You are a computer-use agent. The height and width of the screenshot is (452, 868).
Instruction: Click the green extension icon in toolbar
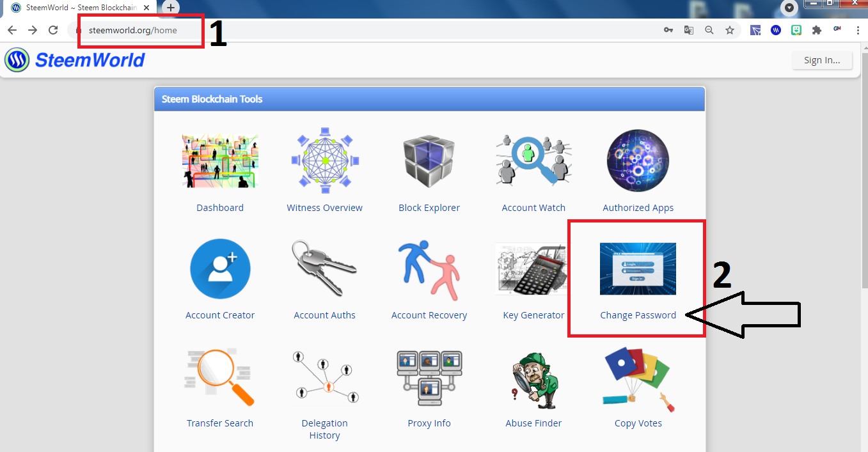(796, 30)
